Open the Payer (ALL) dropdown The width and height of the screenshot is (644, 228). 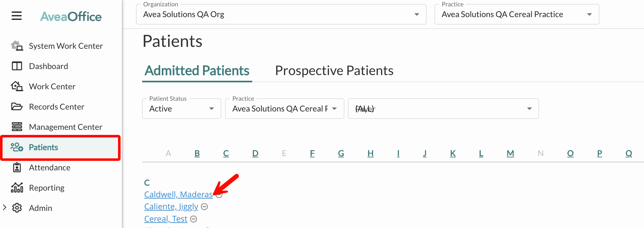pos(443,109)
